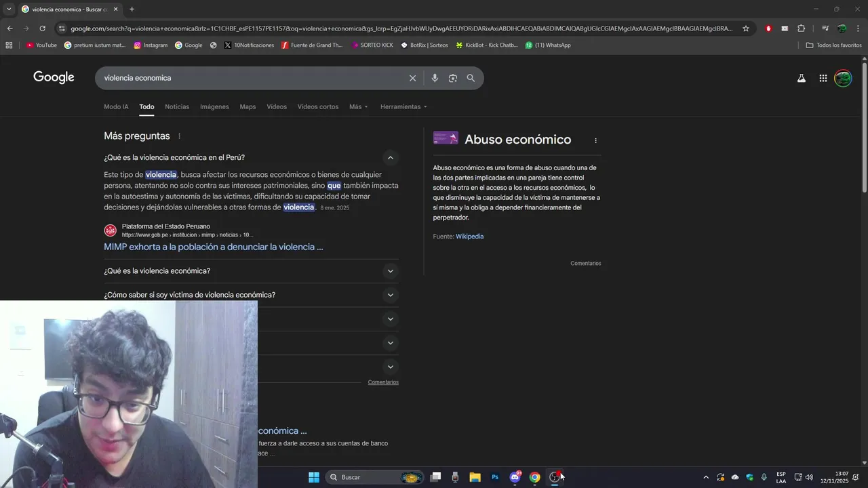Open the BotRix Sorteos bookmark
The height and width of the screenshot is (488, 868).
pos(425,45)
